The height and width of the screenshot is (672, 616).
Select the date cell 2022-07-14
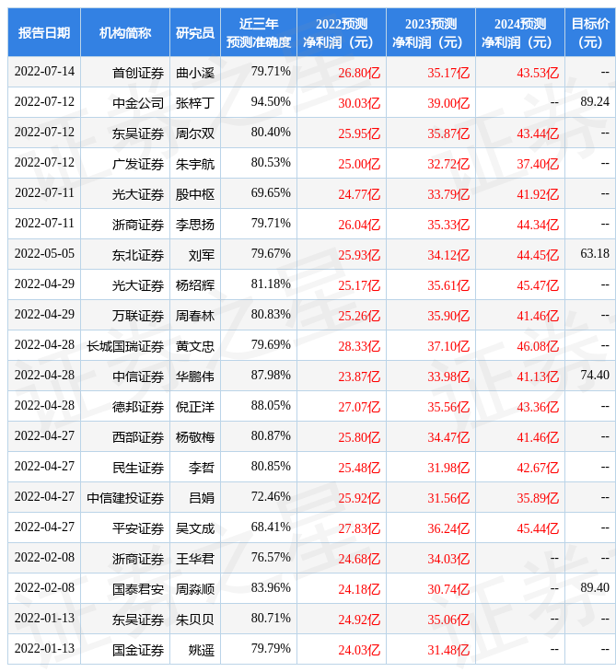click(x=44, y=72)
